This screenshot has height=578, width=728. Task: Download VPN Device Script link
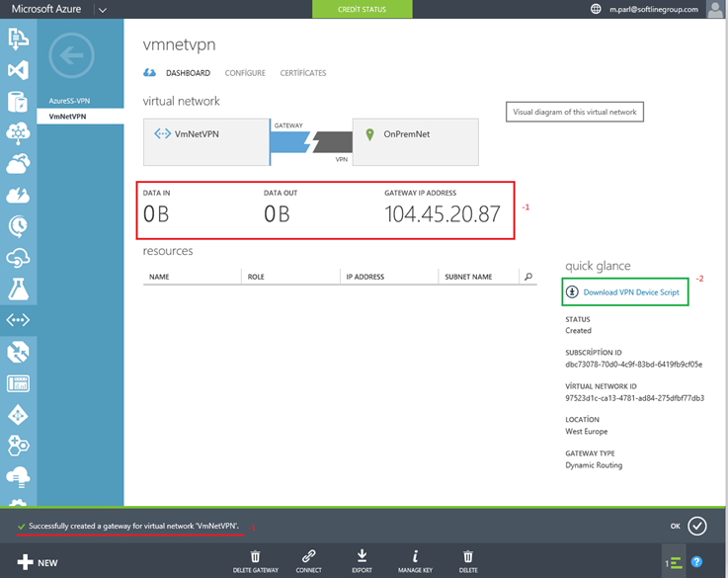(631, 292)
